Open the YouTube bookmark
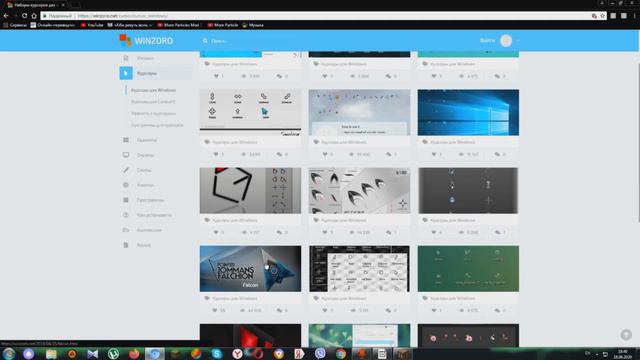This screenshot has height=360, width=640. tap(92, 25)
